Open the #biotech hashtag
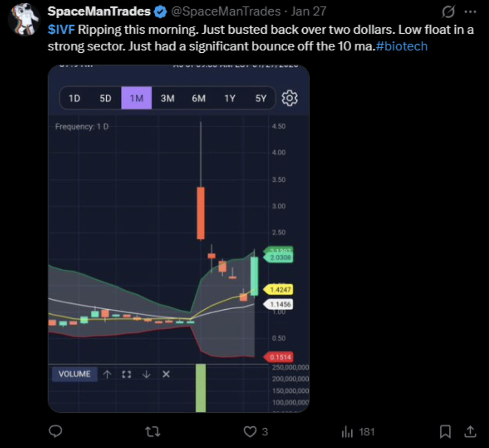 pyautogui.click(x=402, y=46)
